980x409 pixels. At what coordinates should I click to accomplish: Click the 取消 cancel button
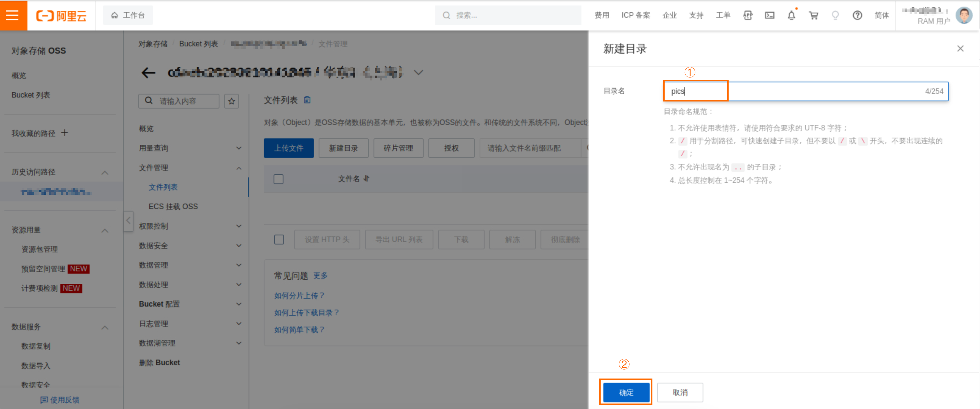(x=680, y=392)
